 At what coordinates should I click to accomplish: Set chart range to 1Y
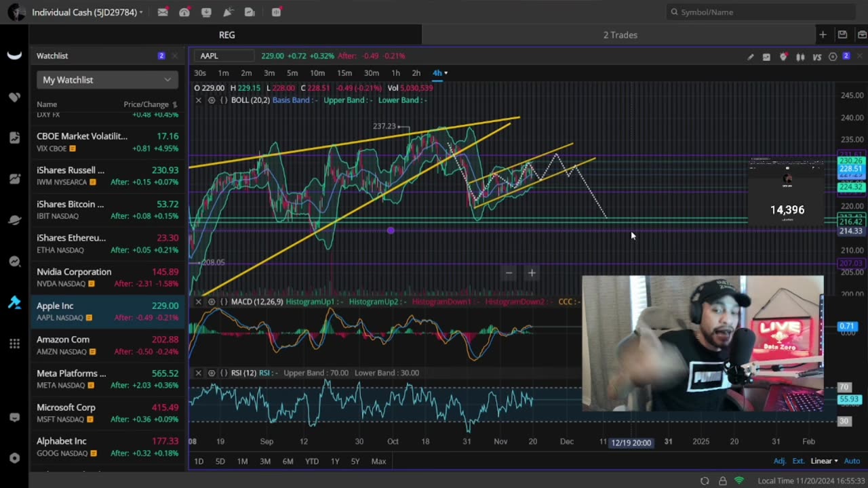click(335, 462)
